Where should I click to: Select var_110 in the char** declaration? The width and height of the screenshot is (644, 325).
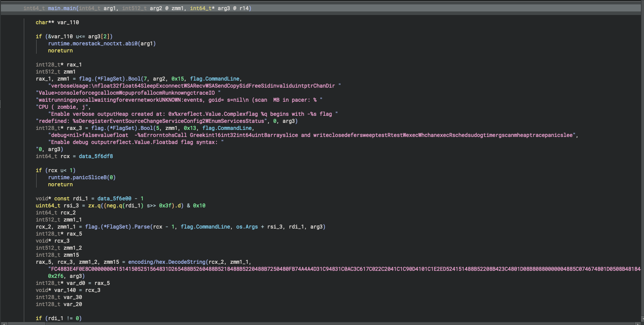point(68,22)
